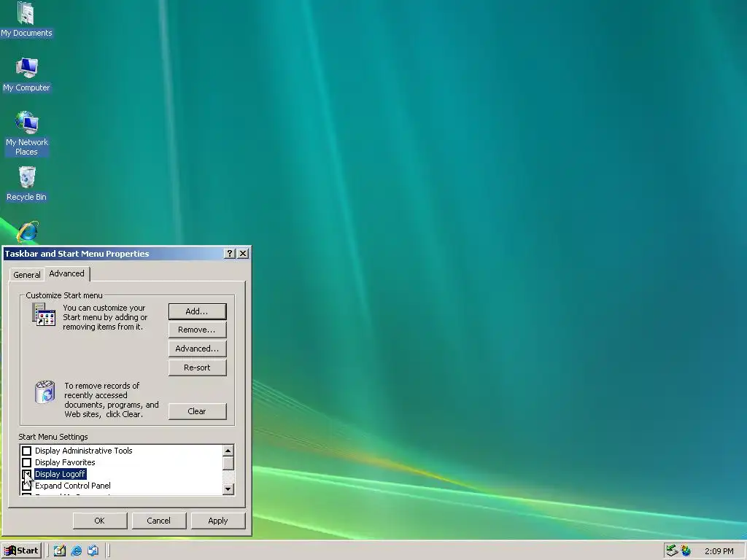Click the Start Menu Settings scrollbar thumb
The width and height of the screenshot is (747, 560).
pos(228,463)
